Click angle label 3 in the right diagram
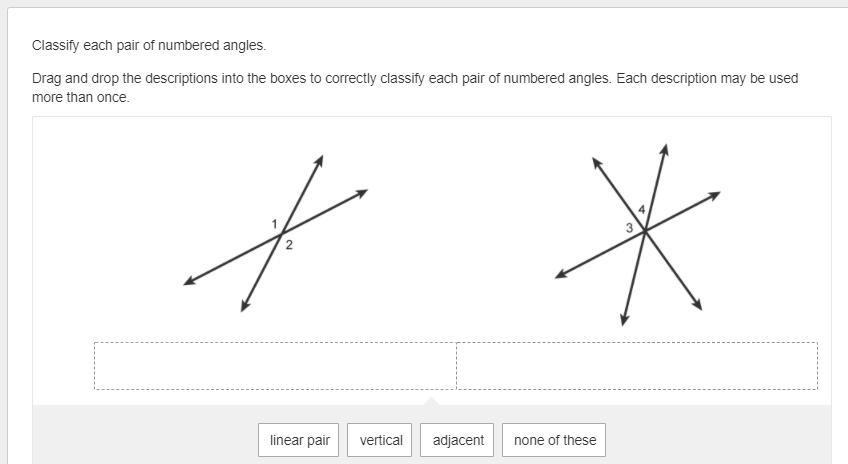 click(x=629, y=228)
